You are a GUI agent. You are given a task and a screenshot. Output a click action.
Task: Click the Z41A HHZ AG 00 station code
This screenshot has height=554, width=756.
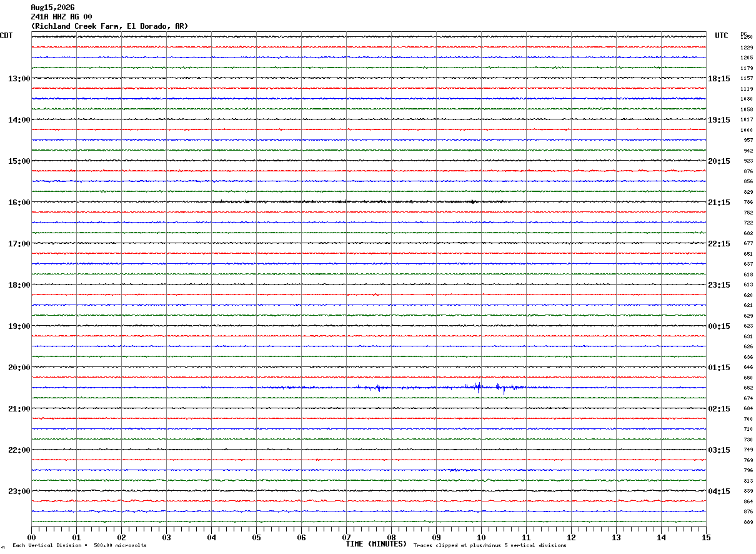pyautogui.click(x=61, y=17)
